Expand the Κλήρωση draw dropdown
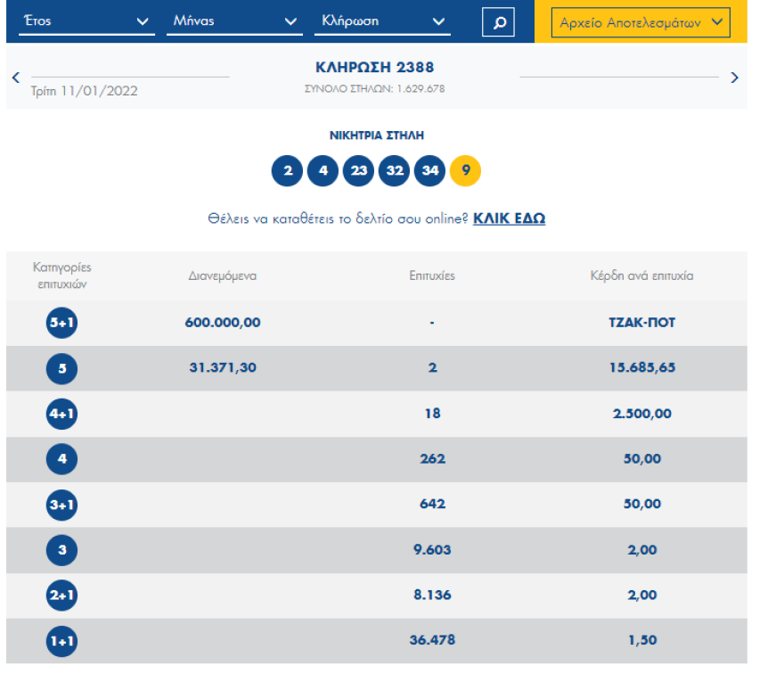The height and width of the screenshot is (674, 784). pyautogui.click(x=381, y=21)
